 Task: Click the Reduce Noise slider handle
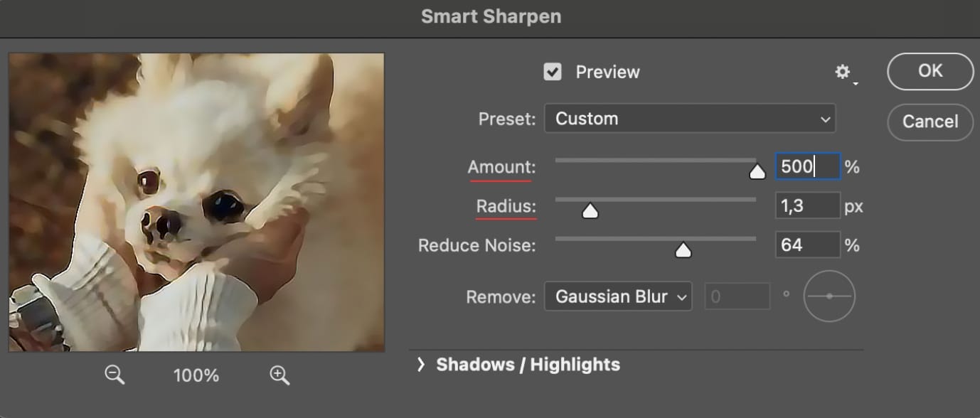pos(683,249)
